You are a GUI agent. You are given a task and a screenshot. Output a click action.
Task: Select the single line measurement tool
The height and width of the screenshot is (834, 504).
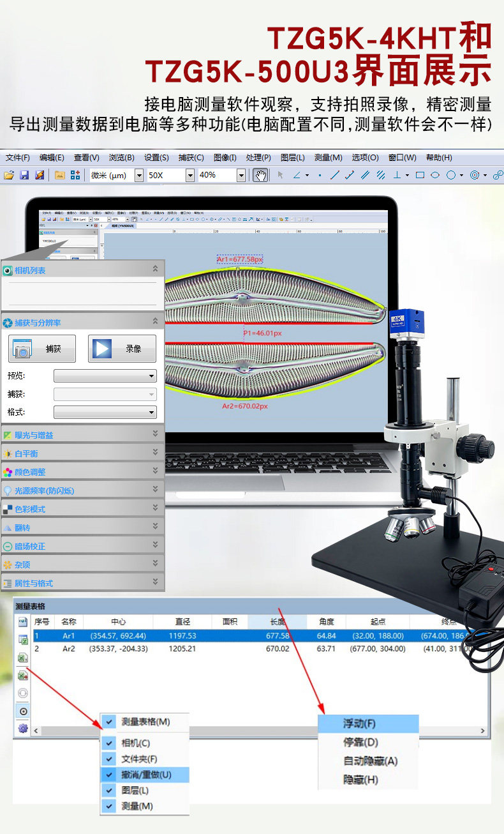(x=334, y=175)
